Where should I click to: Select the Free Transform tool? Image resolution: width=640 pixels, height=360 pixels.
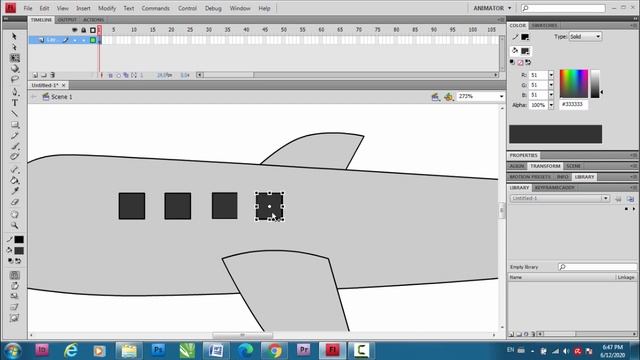15,58
